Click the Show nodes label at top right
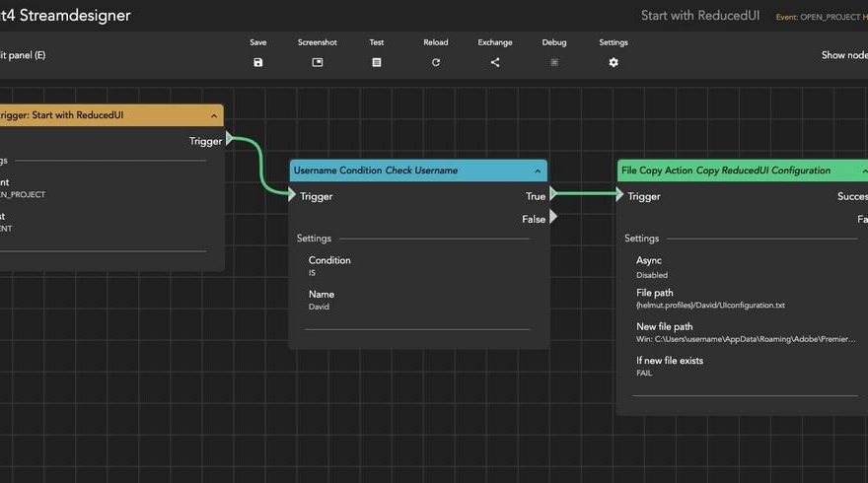Image resolution: width=868 pixels, height=483 pixels. click(844, 55)
